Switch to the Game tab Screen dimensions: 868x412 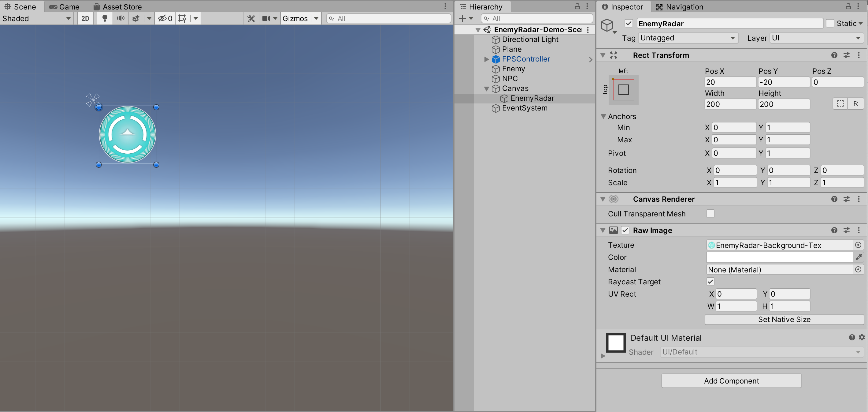[x=63, y=6]
